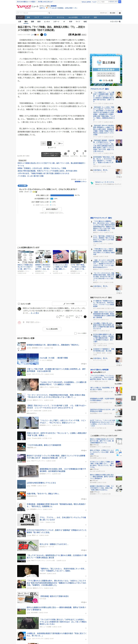The height and width of the screenshot is (644, 138).
Task: Click the うーん reaction on comment
Action: tap(79, 317)
